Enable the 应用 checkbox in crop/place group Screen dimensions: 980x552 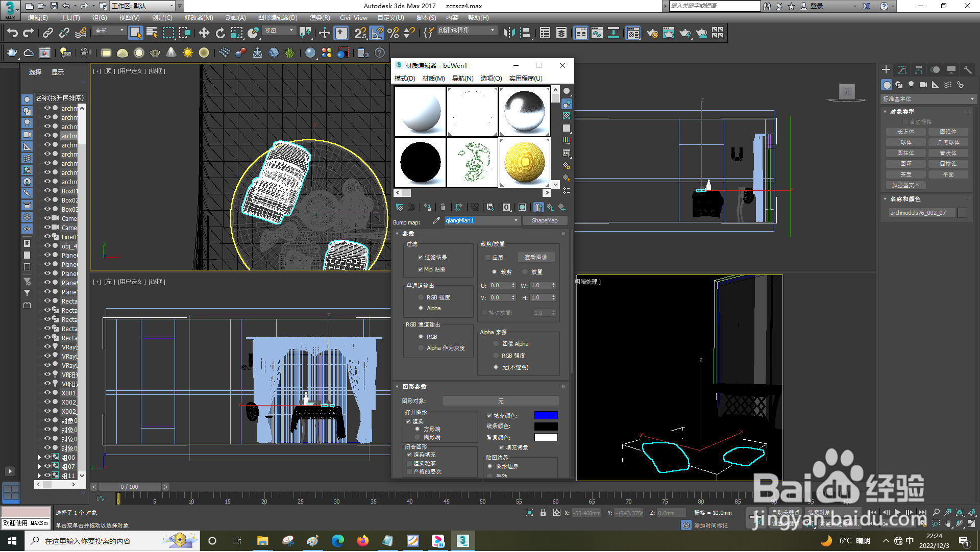(488, 258)
